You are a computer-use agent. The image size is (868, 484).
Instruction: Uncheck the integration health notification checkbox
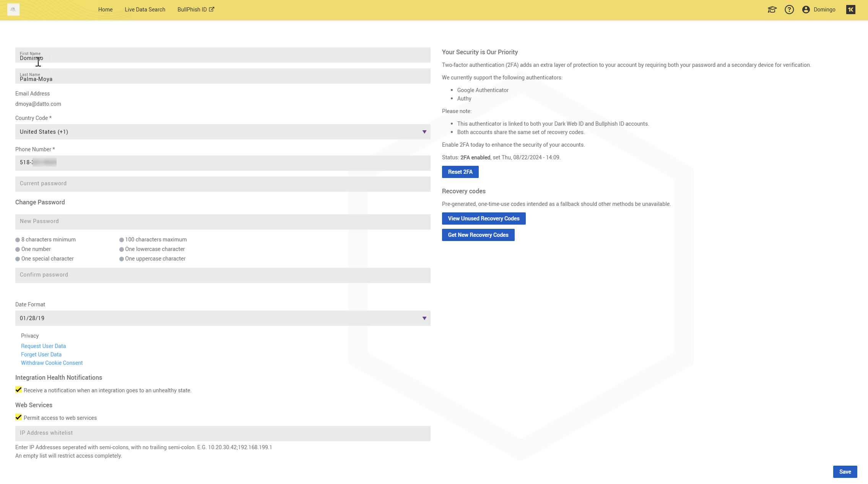(18, 390)
